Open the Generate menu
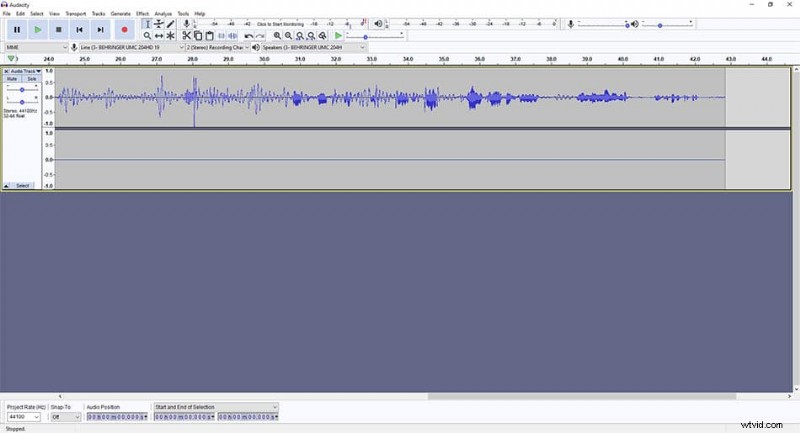The image size is (800, 433). coord(121,14)
